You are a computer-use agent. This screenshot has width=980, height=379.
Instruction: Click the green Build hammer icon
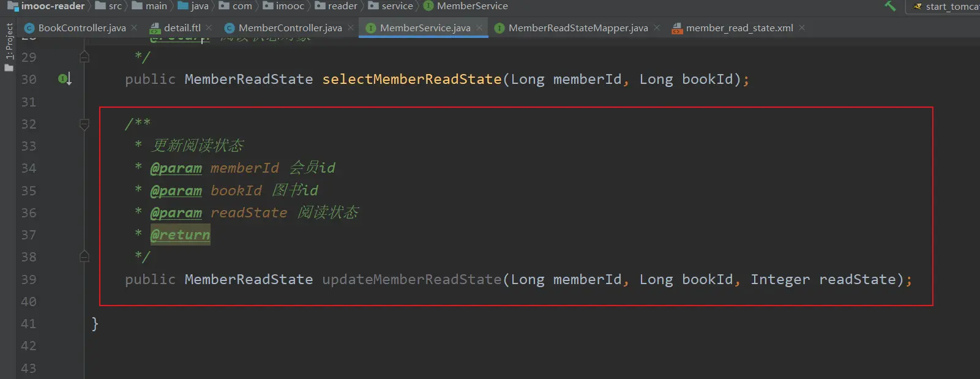coord(890,6)
